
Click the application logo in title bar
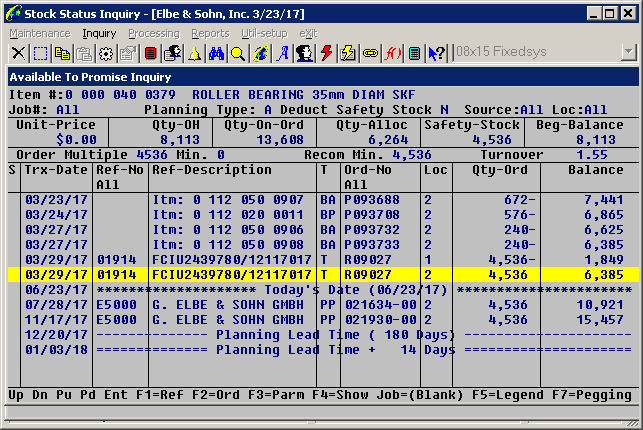click(x=13, y=13)
